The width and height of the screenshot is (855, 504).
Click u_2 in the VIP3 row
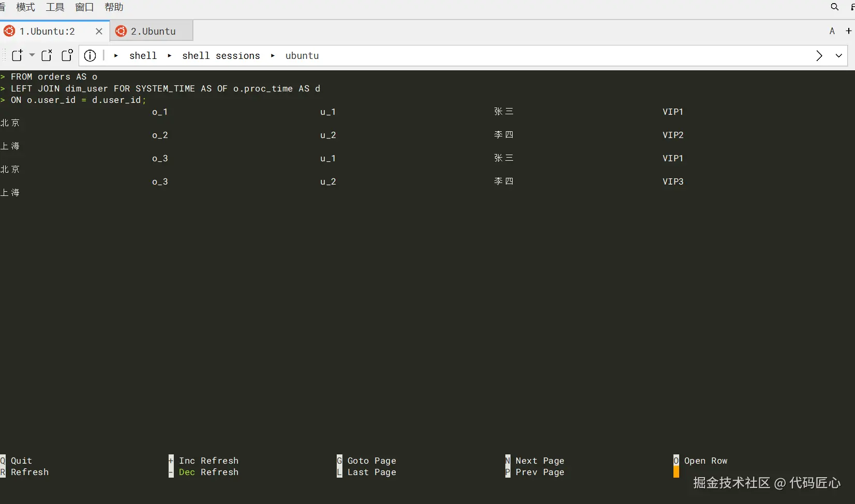(328, 181)
